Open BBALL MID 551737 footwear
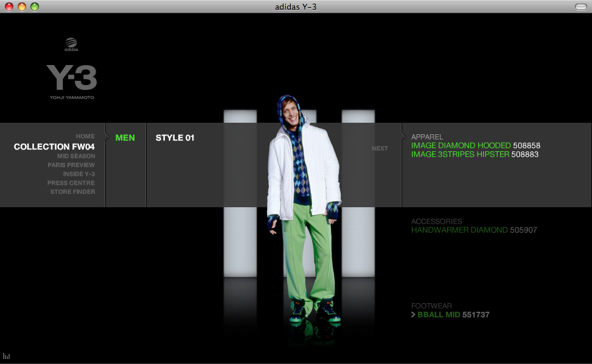Image resolution: width=592 pixels, height=364 pixels. (453, 315)
